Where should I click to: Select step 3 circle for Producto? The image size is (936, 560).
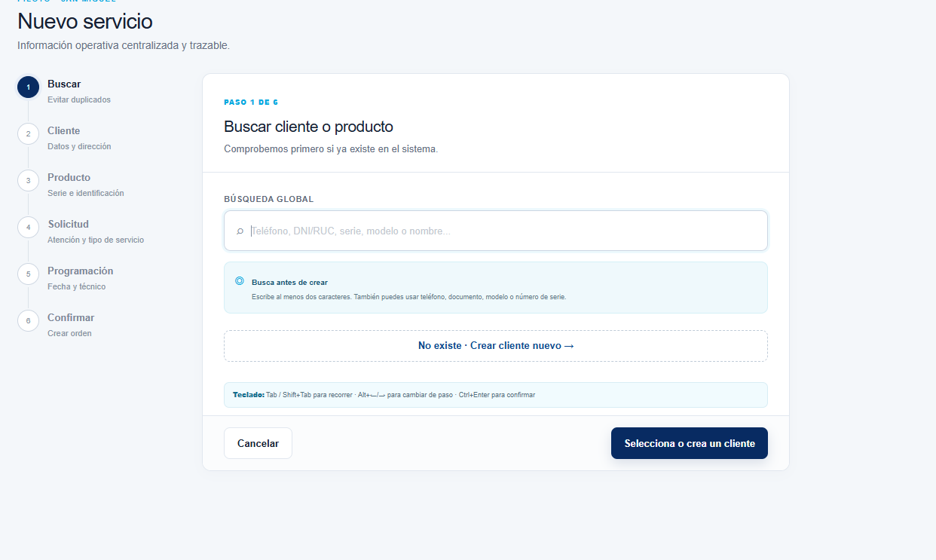coord(28,181)
